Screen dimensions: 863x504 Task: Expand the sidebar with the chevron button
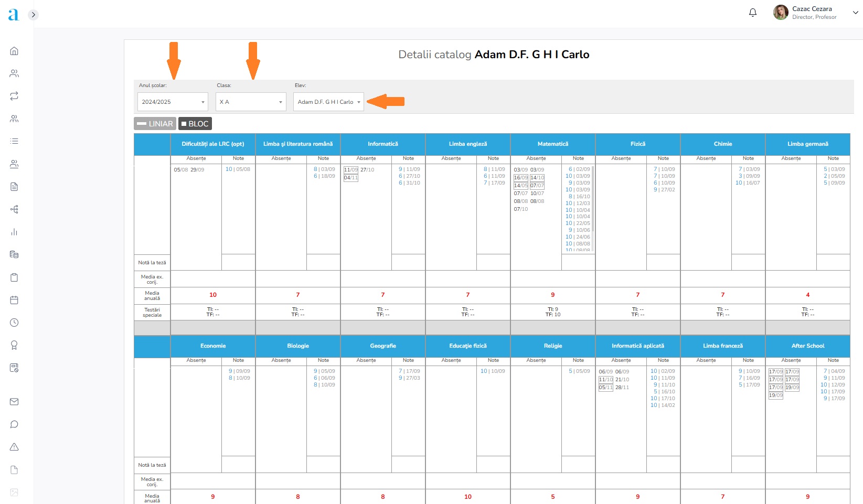click(33, 15)
